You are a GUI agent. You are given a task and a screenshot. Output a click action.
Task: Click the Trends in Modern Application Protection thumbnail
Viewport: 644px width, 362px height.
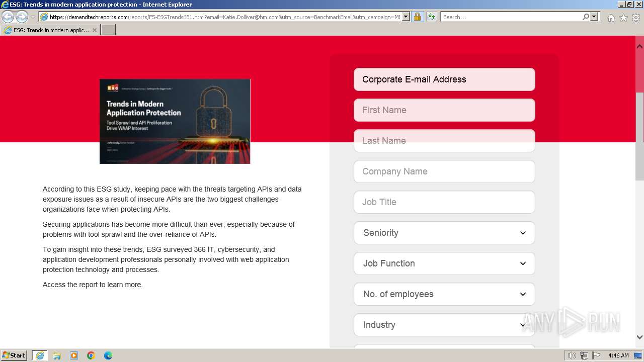(x=175, y=121)
